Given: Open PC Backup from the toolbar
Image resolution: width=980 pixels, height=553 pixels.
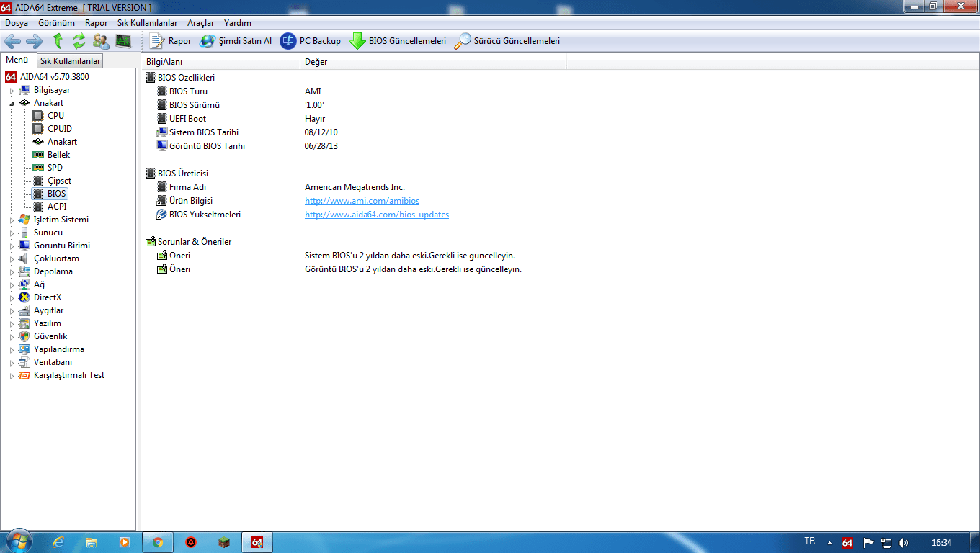Looking at the screenshot, I should [x=311, y=41].
